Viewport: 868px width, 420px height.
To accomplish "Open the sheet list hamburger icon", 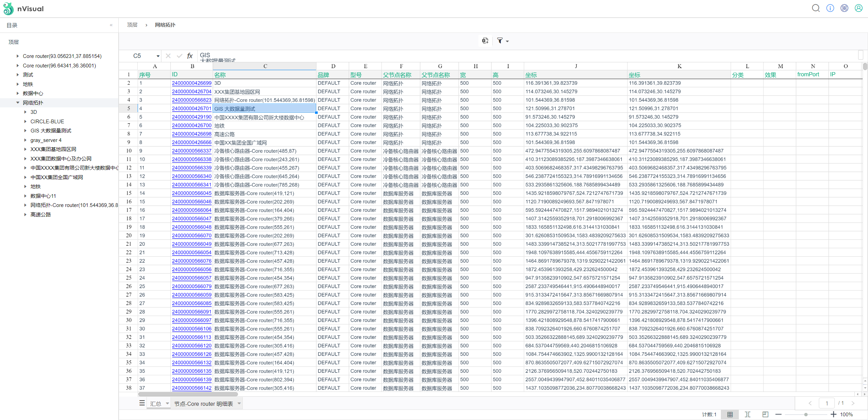I will [x=142, y=403].
